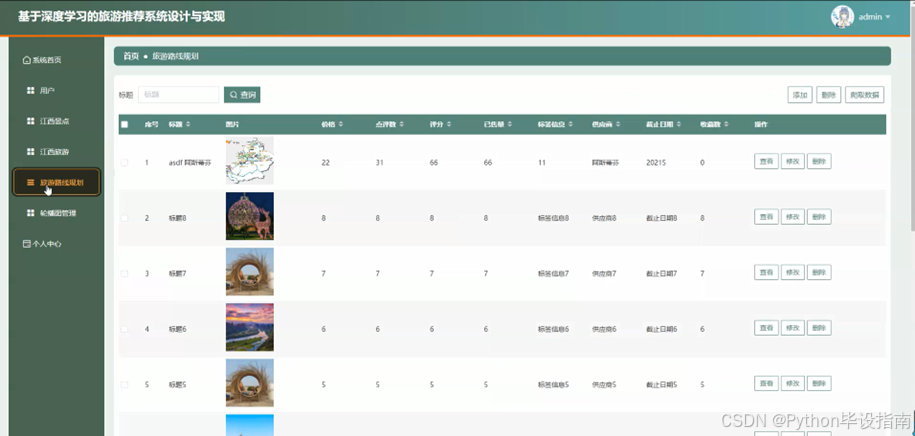Viewport: 915px width, 436px height.
Task: Click 查看 for row 标题5
Action: pyautogui.click(x=766, y=383)
